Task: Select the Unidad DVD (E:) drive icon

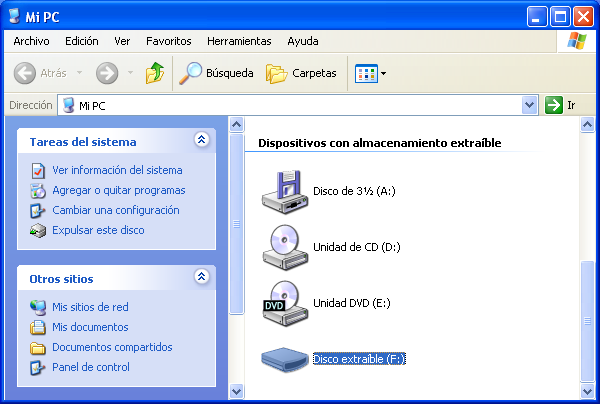Action: (284, 302)
